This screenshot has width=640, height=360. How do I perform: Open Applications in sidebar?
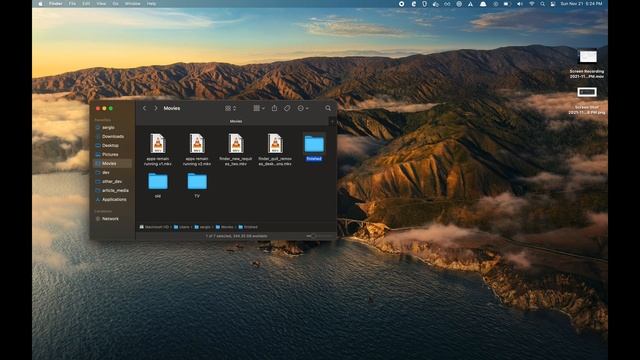point(114,199)
